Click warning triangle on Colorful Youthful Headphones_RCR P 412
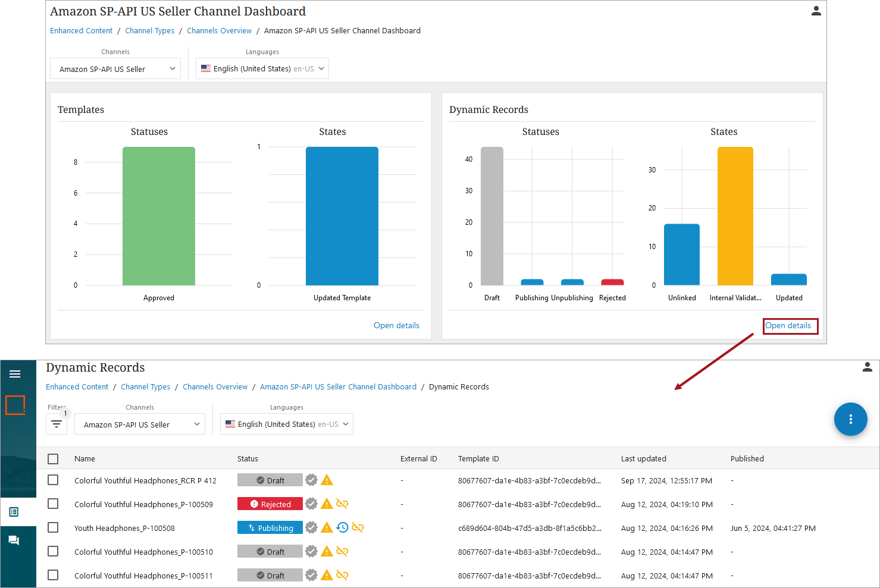Viewport: 880px width, 588px height. 327,480
